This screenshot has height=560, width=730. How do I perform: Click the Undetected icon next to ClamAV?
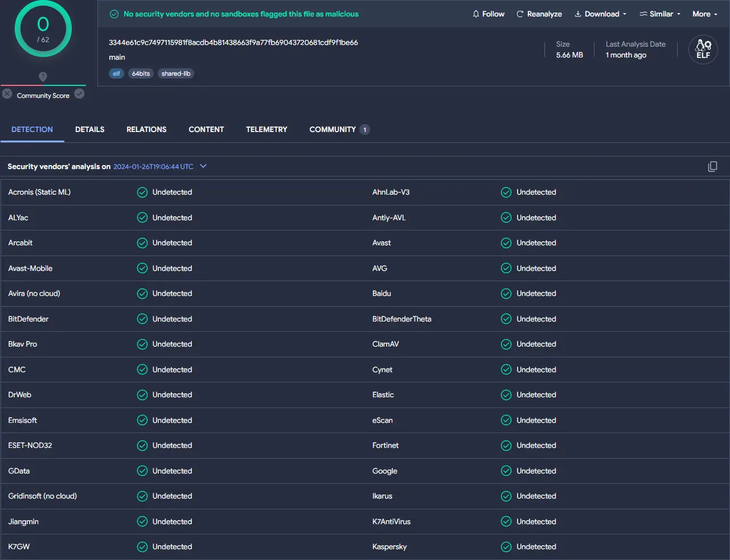click(x=506, y=344)
